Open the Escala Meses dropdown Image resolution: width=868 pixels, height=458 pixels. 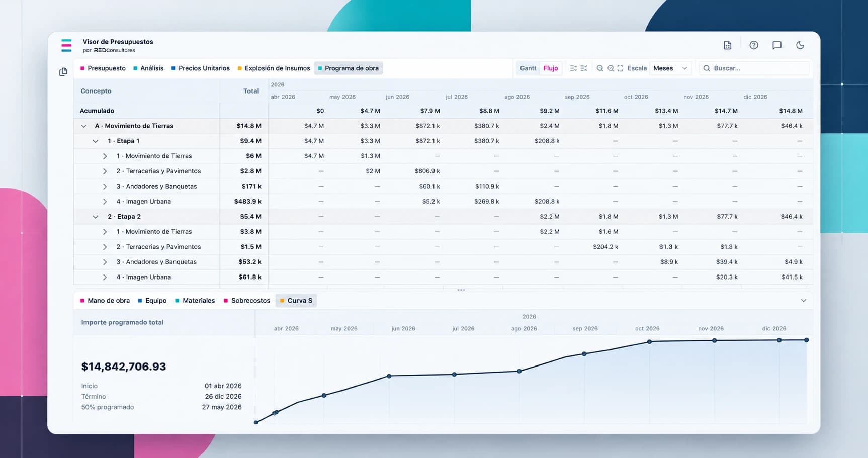coord(670,68)
